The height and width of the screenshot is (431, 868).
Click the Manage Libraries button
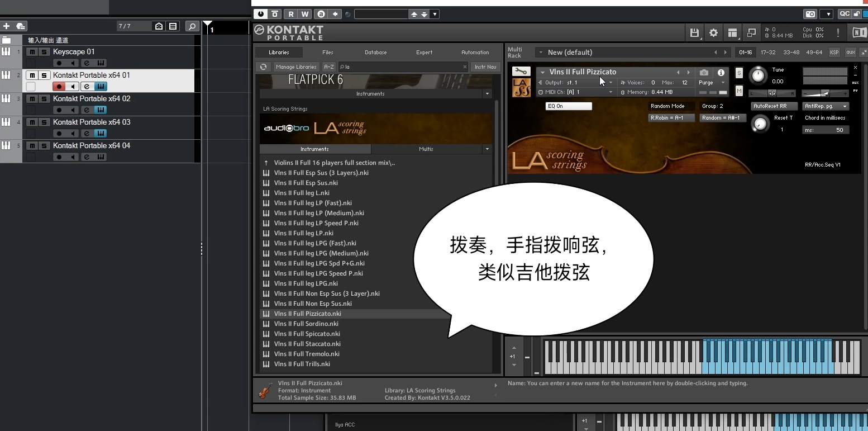tap(297, 67)
